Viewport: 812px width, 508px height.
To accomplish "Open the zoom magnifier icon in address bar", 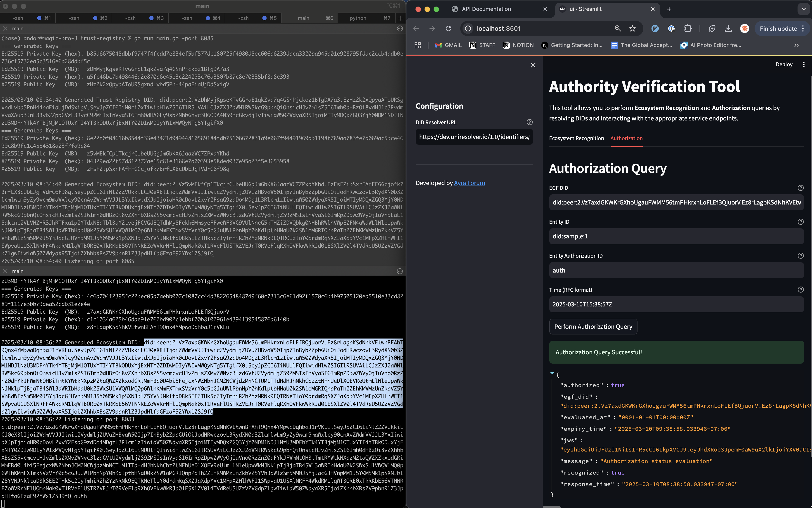I will (x=617, y=28).
